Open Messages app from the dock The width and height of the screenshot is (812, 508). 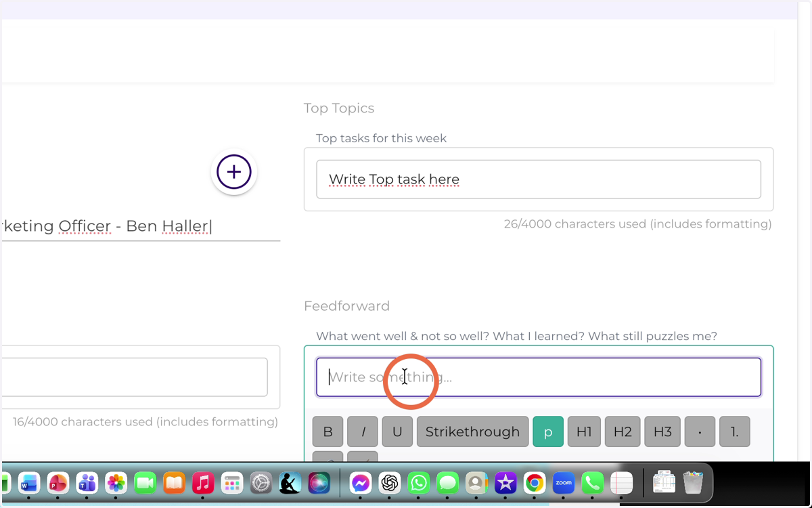point(448,483)
